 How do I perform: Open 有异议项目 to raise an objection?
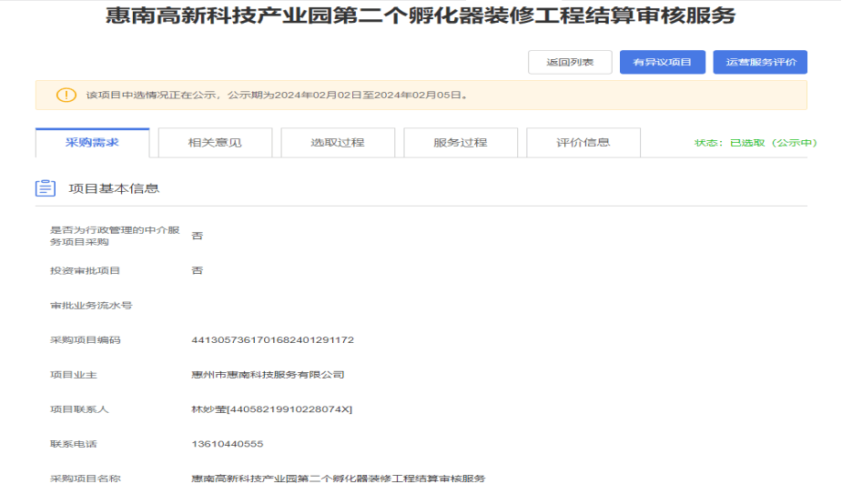[662, 62]
